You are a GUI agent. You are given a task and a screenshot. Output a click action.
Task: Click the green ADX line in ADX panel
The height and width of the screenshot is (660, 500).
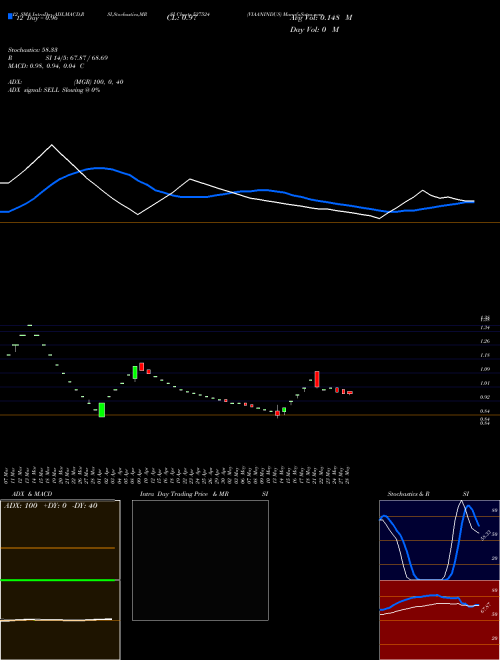tap(60, 580)
